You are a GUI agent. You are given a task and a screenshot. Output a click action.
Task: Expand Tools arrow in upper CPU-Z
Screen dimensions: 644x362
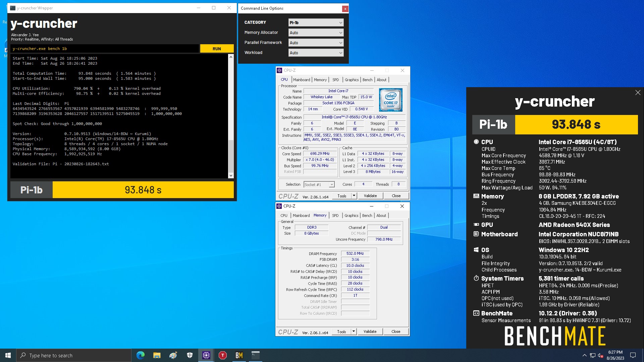click(354, 196)
